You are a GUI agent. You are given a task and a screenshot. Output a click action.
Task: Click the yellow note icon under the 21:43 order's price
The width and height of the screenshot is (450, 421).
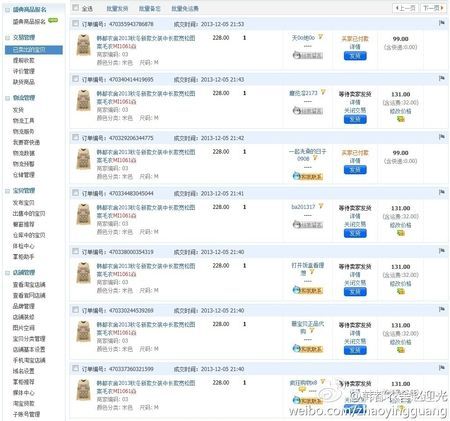pos(400,119)
